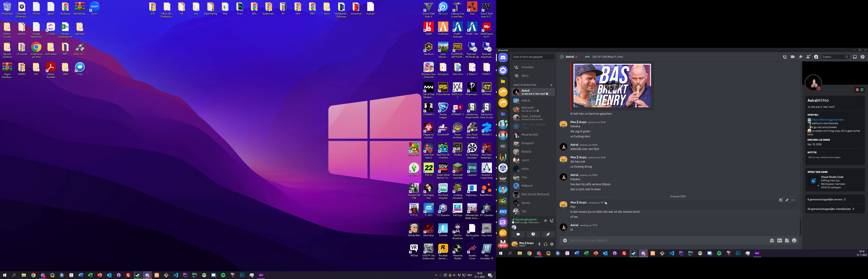Open pinned messages in the chat header
The height and width of the screenshot is (279, 868).
click(x=801, y=57)
